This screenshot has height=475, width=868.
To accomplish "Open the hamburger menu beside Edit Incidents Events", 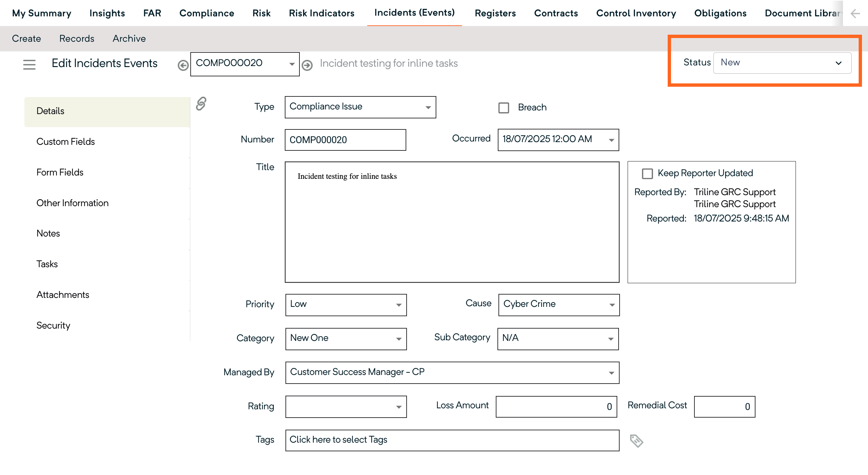I will point(29,64).
